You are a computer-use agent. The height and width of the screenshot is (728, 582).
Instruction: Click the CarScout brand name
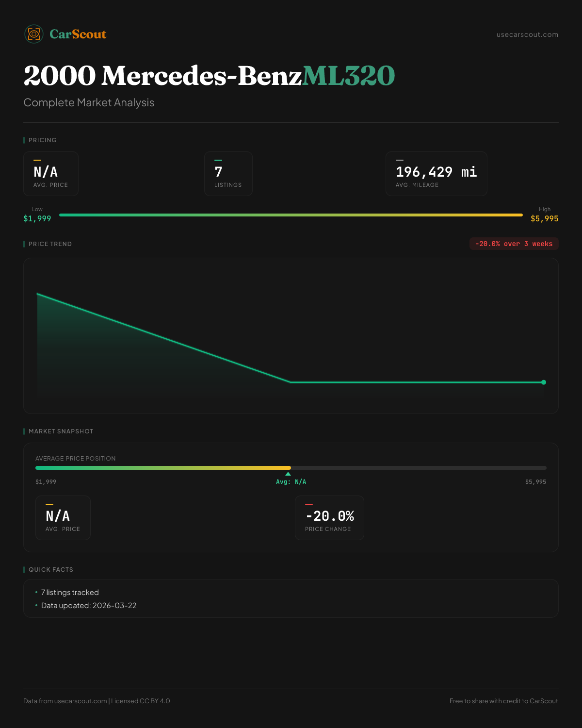78,34
